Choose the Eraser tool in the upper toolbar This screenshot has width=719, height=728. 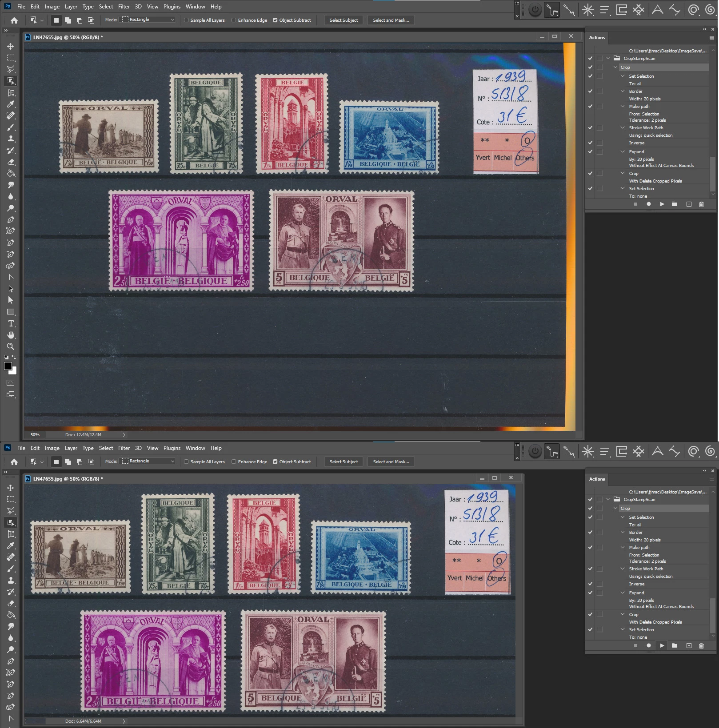(x=11, y=162)
